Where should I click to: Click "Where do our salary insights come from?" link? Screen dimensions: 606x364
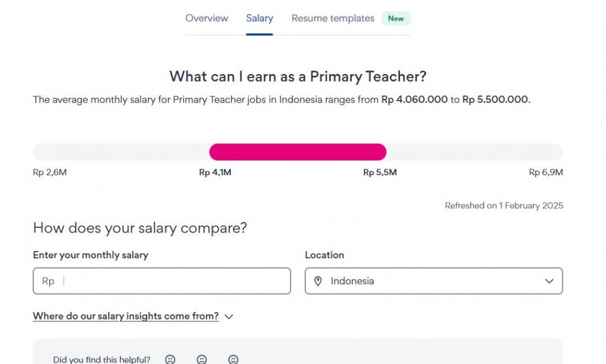125,316
